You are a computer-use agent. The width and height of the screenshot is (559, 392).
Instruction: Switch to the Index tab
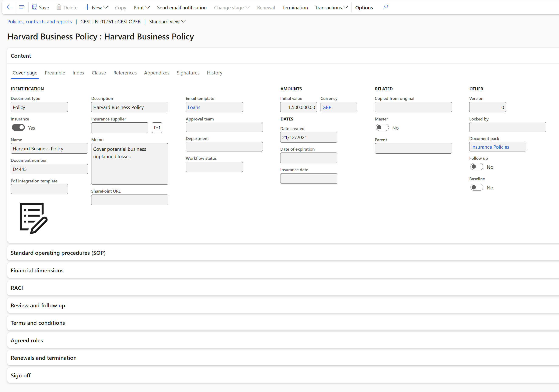coord(78,73)
